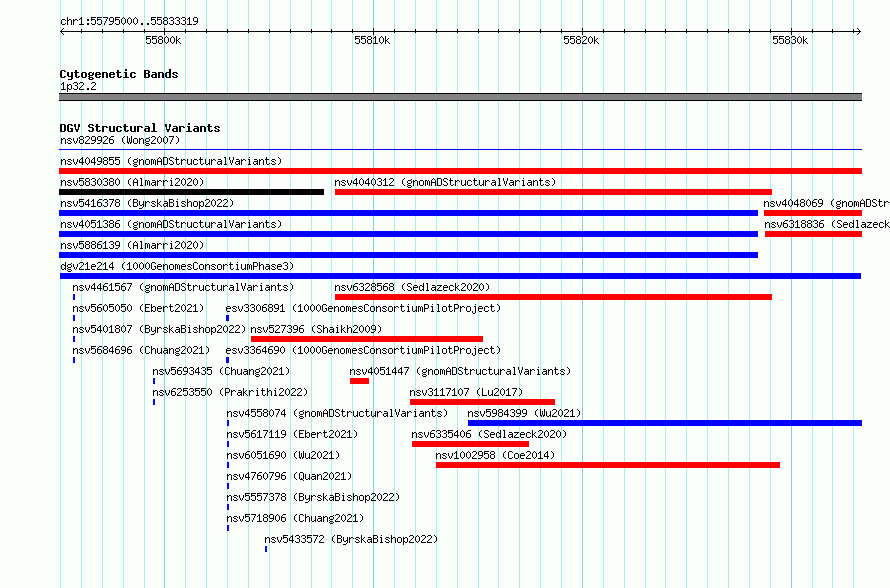Open the nsv4040312 gnomADStructuralVariants label
This screenshot has width=890, height=588.
[x=445, y=182]
